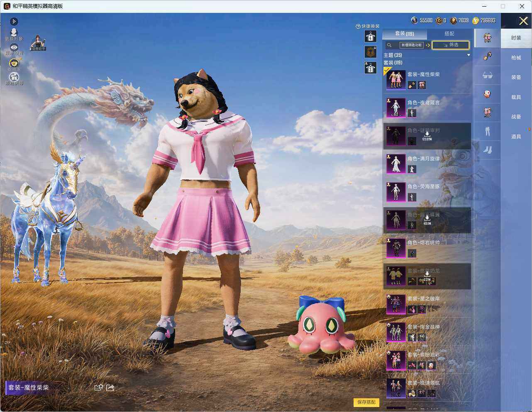Screen dimensions: 532x412
Task: Click the 新增筛选功能 hint label
Action: (x=411, y=45)
